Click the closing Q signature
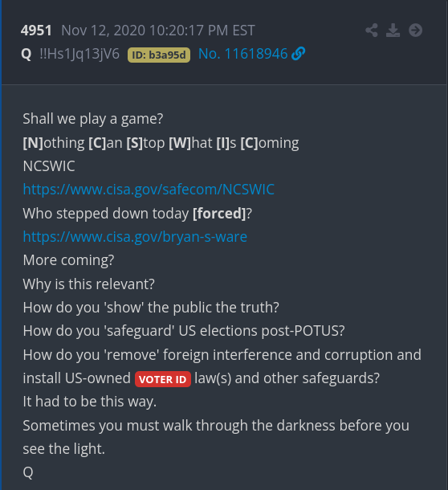 [x=28, y=472]
